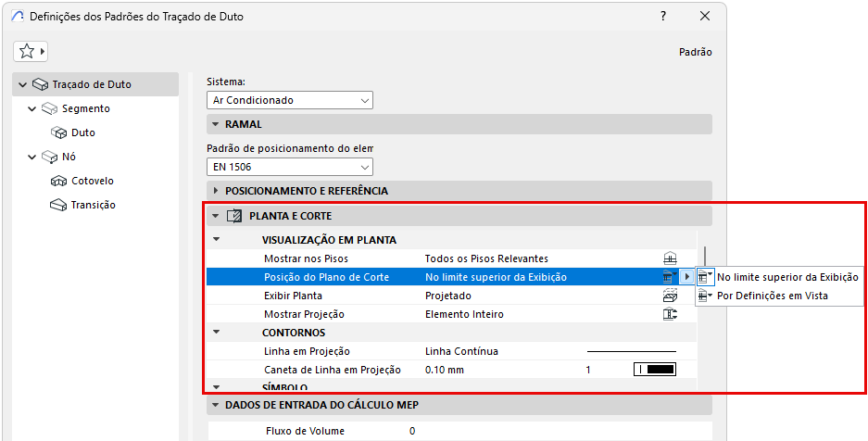
Task: Collapse the PLANTA E CORTE panel
Action: point(216,216)
